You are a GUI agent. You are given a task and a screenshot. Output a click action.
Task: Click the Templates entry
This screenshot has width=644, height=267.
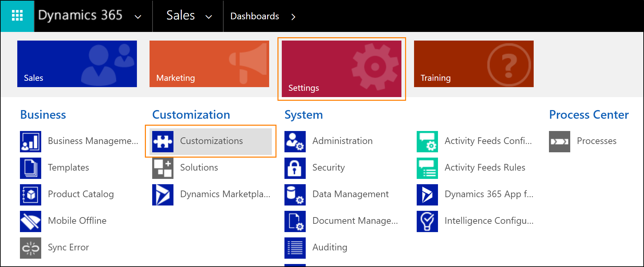click(68, 168)
